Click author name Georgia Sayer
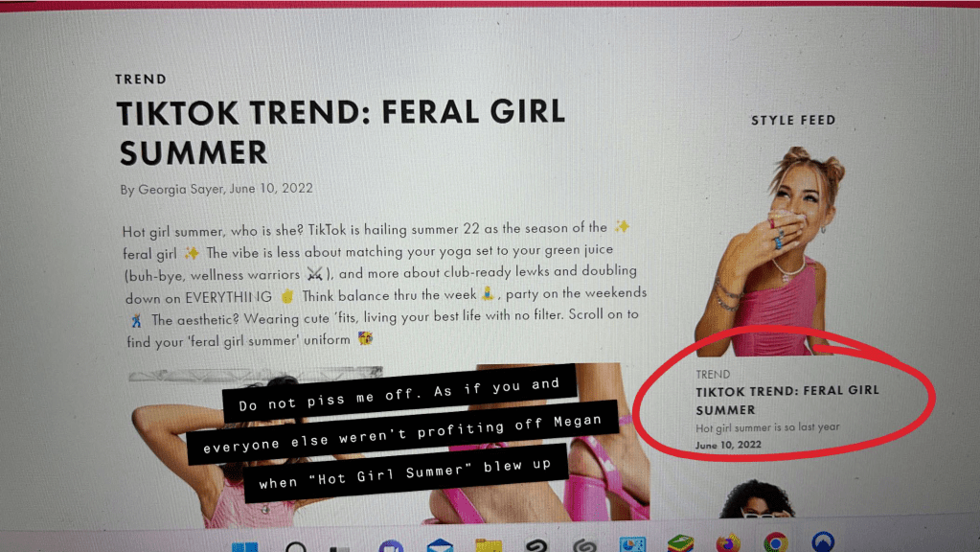The height and width of the screenshot is (552, 980). 181,189
